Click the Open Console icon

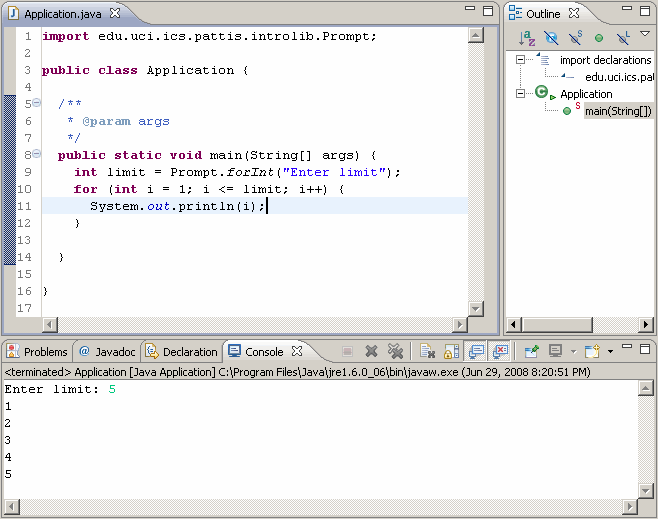click(x=591, y=351)
